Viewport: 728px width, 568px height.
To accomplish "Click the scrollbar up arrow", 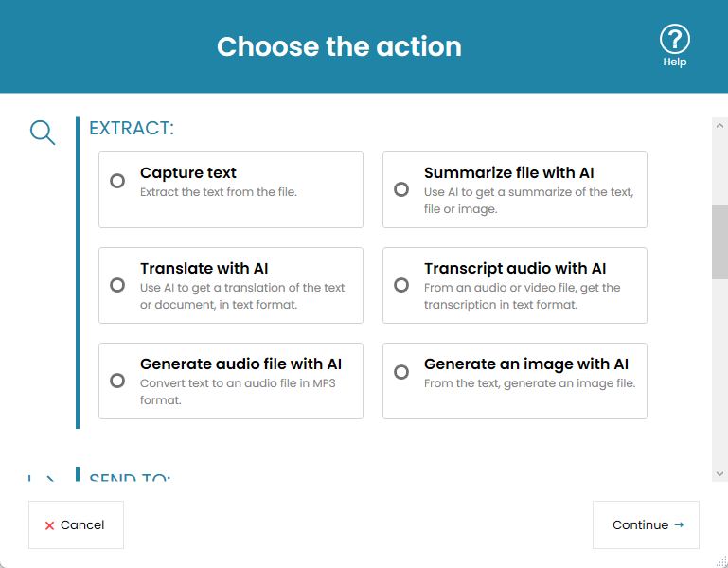I will pos(719,126).
